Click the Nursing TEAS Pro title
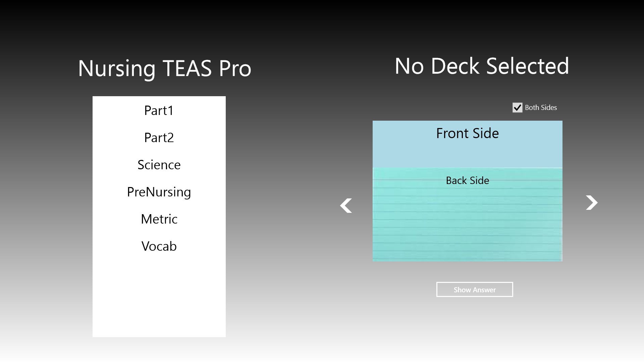644x362 pixels. coord(164,68)
